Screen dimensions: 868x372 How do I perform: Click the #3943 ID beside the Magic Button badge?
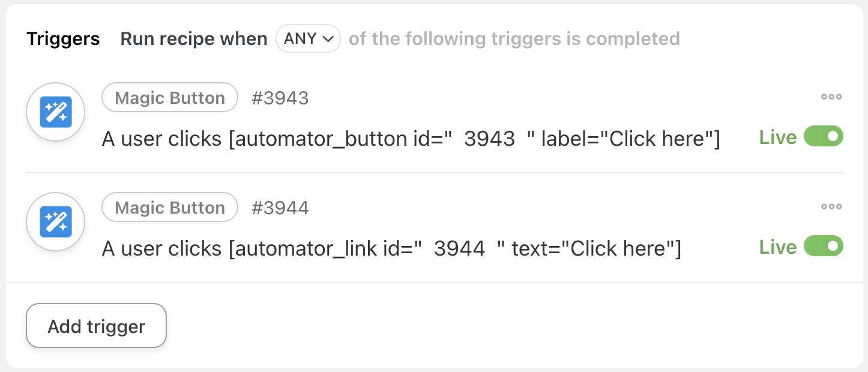point(280,98)
